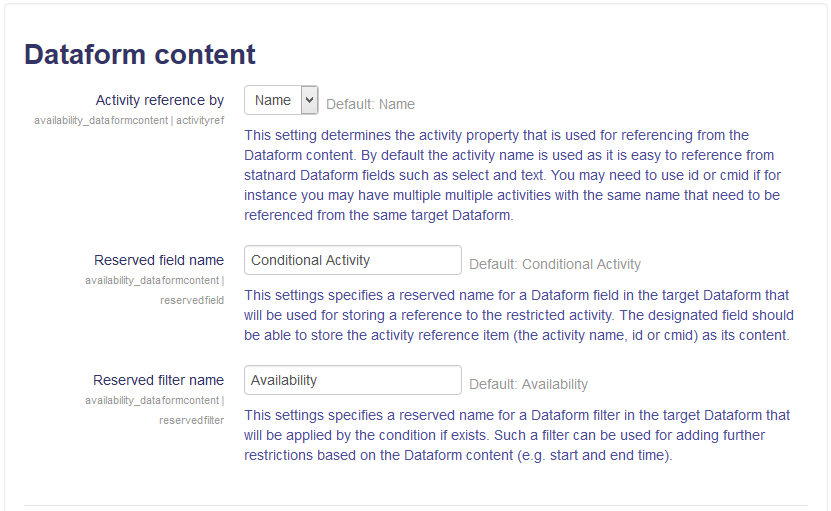Click the 'activityref' setting identifier text
Screen dimensions: 831x511
[200, 120]
